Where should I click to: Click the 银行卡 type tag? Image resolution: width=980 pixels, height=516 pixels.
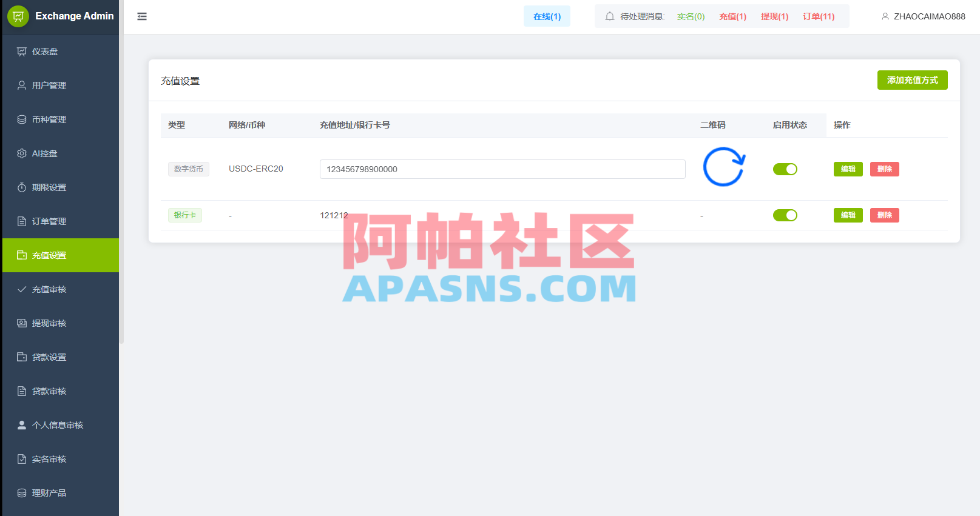click(x=185, y=215)
